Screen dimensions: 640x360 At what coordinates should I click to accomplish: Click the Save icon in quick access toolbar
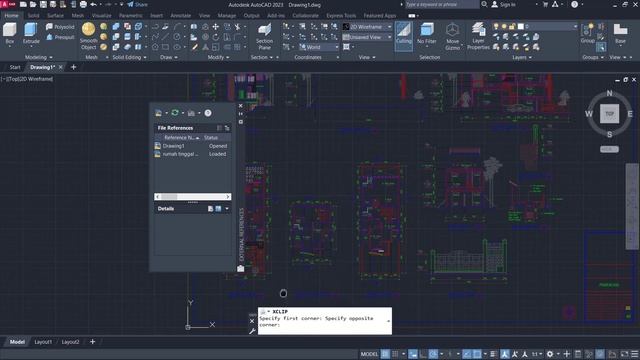[43, 4]
